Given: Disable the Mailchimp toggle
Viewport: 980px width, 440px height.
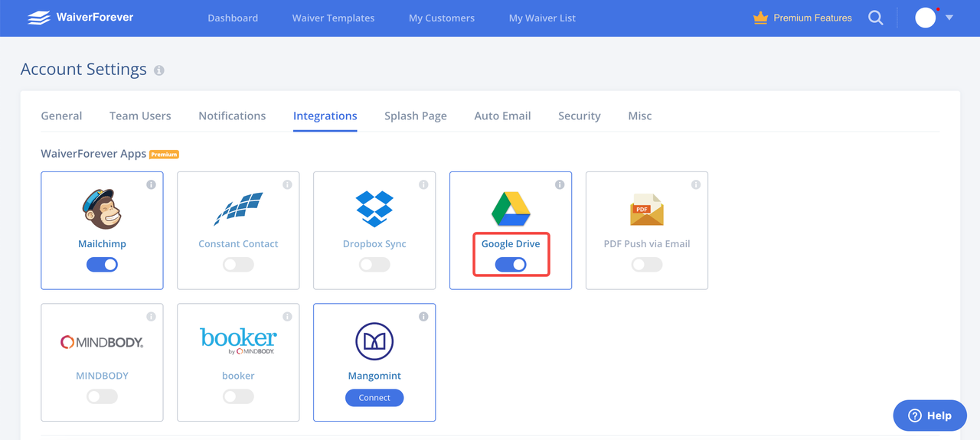Looking at the screenshot, I should [102, 265].
